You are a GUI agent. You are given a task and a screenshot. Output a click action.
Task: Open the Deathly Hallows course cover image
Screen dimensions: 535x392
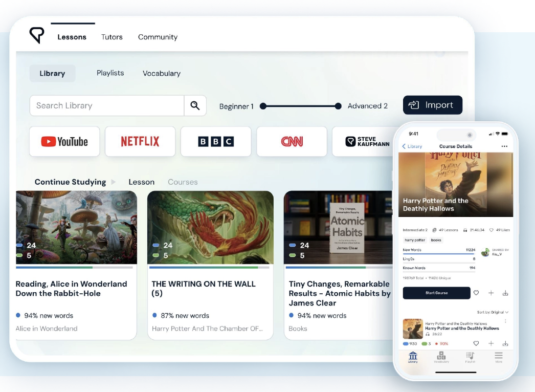click(456, 185)
